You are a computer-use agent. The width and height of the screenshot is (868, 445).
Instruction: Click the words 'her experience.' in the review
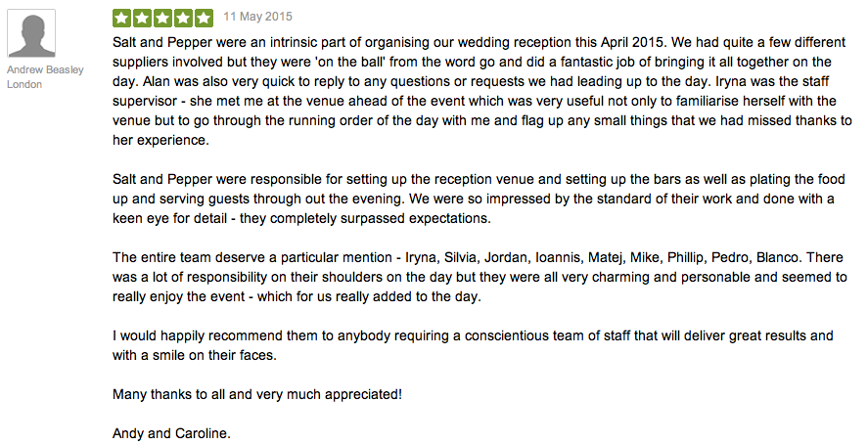[160, 141]
